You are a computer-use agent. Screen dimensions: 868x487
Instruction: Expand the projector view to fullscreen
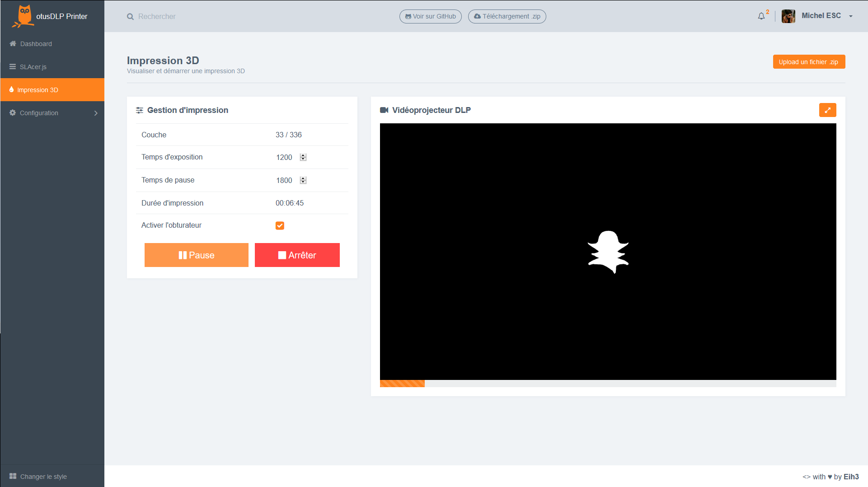coord(828,110)
